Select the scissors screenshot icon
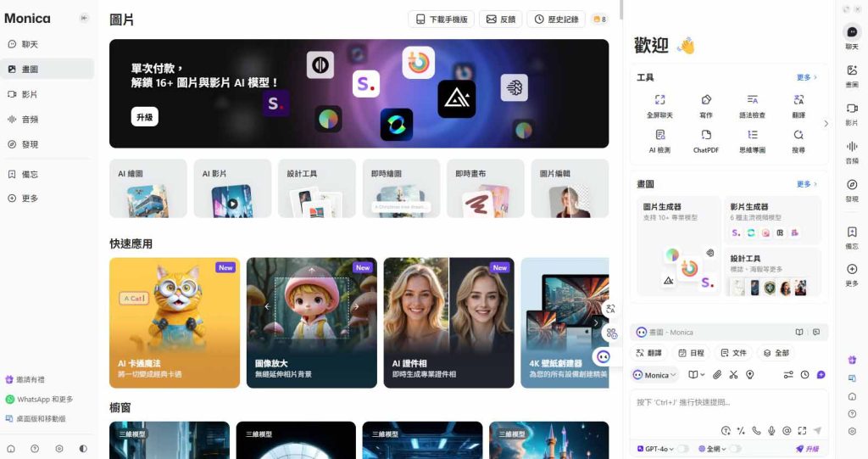The image size is (868, 459). [x=734, y=374]
